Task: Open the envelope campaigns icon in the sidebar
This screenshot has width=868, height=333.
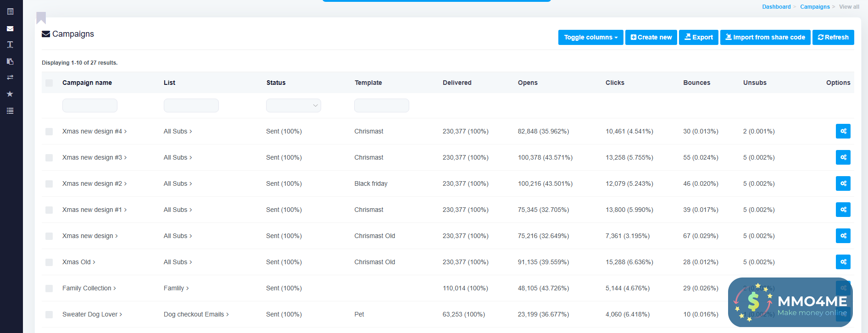Action: [10, 28]
